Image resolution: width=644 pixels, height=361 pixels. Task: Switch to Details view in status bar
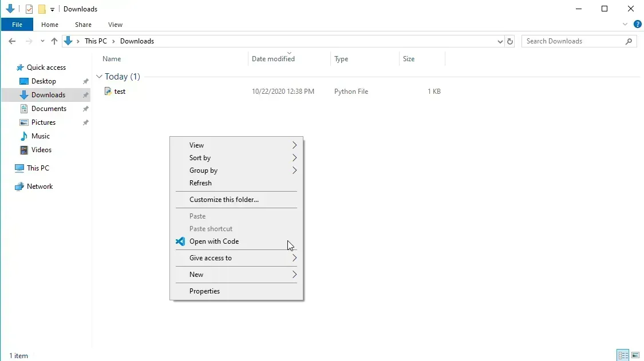(x=623, y=355)
